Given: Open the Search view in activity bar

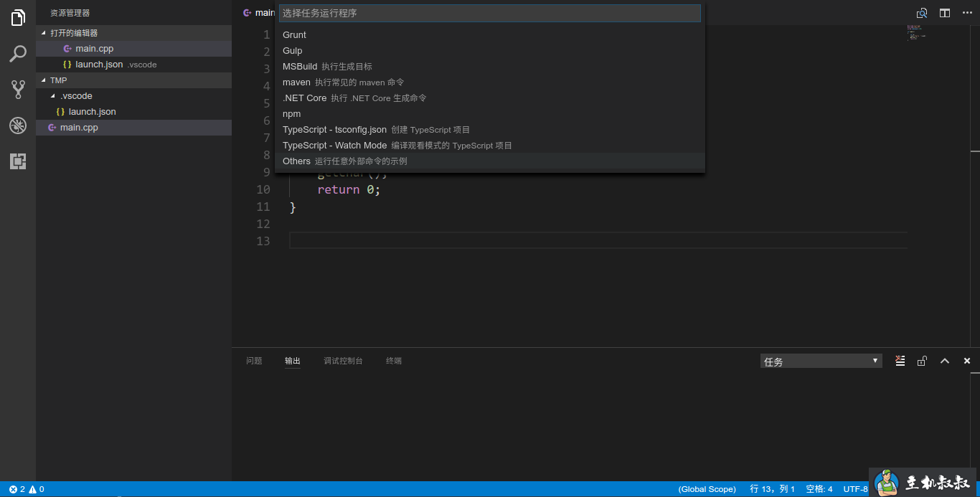Looking at the screenshot, I should 18,54.
